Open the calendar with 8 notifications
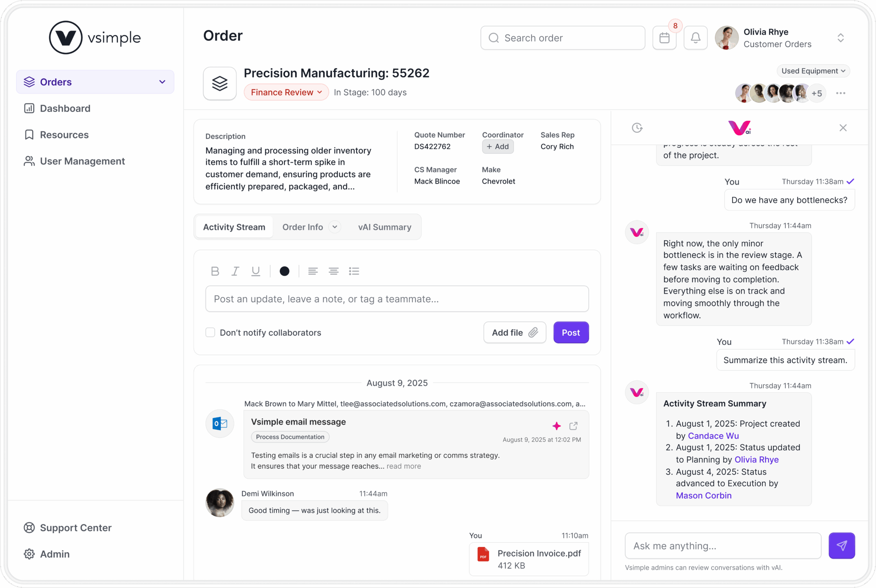The height and width of the screenshot is (588, 876). [664, 38]
